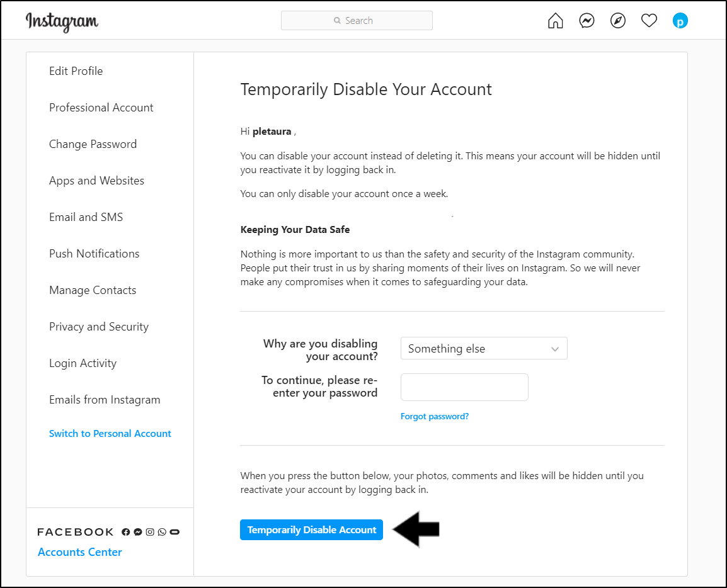Click the 'Why are you disabling your account?' label
727x588 pixels.
coord(321,350)
